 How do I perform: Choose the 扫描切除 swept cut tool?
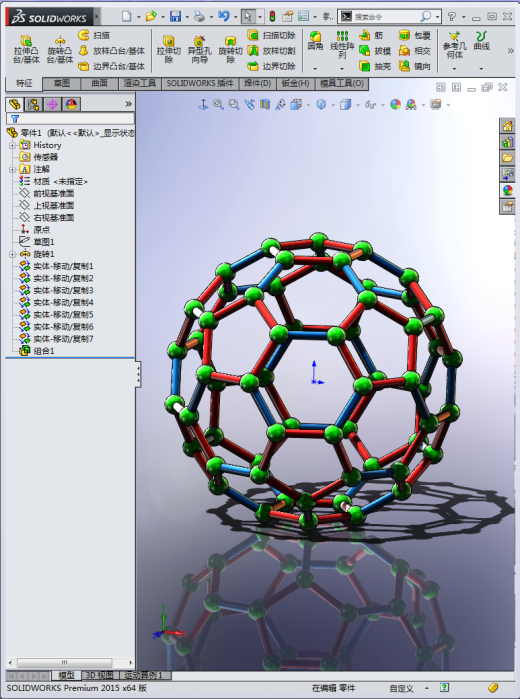[272, 35]
